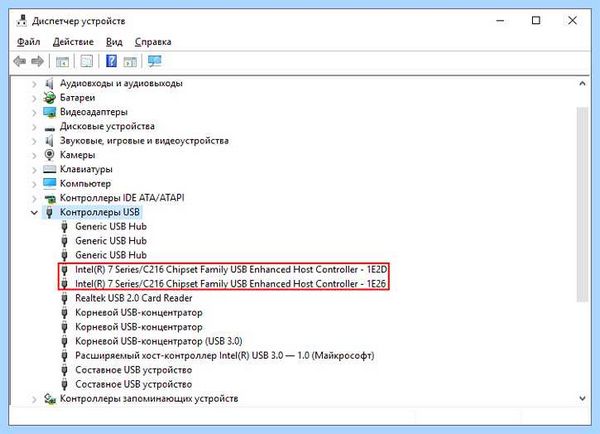Close the Device Manager window
Viewport: 600px width, 434px height.
click(572, 21)
